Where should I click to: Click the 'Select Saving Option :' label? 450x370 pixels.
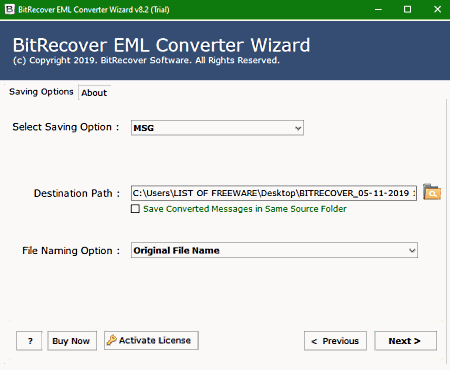66,127
